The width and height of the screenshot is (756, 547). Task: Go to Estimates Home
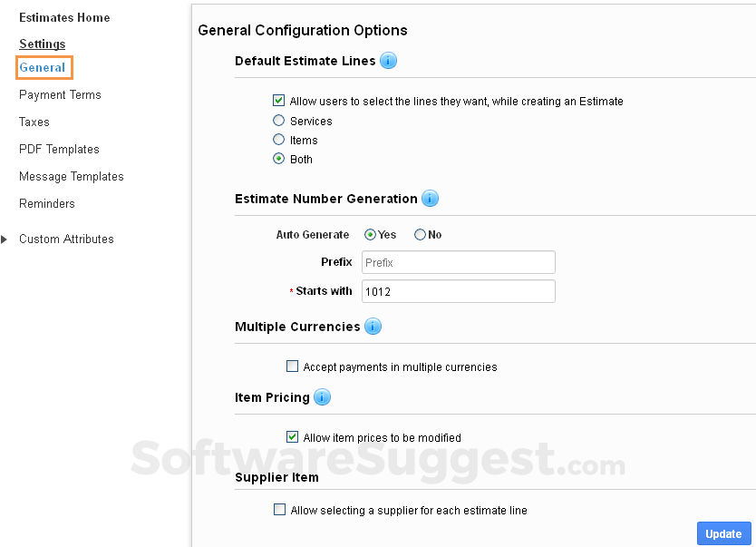(x=63, y=17)
